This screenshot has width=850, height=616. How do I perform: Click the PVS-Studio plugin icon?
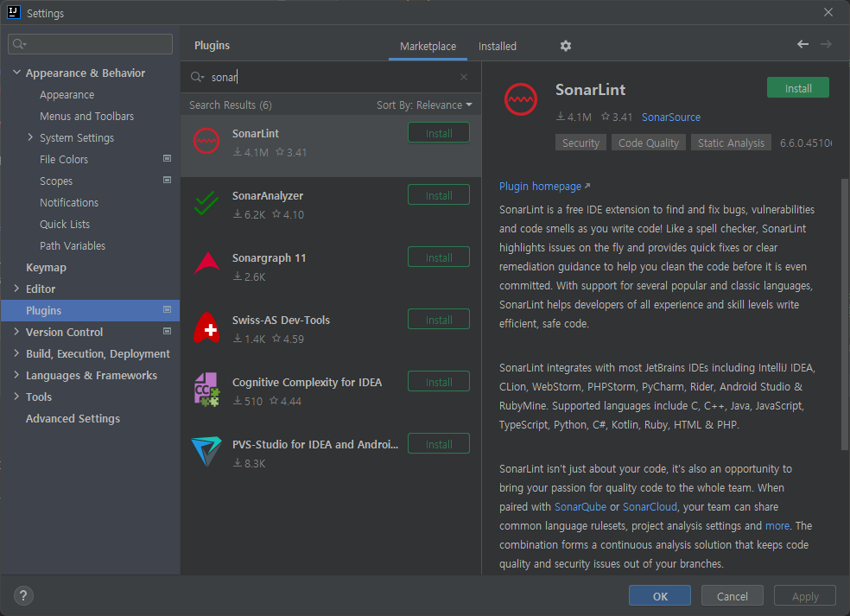coord(206,451)
